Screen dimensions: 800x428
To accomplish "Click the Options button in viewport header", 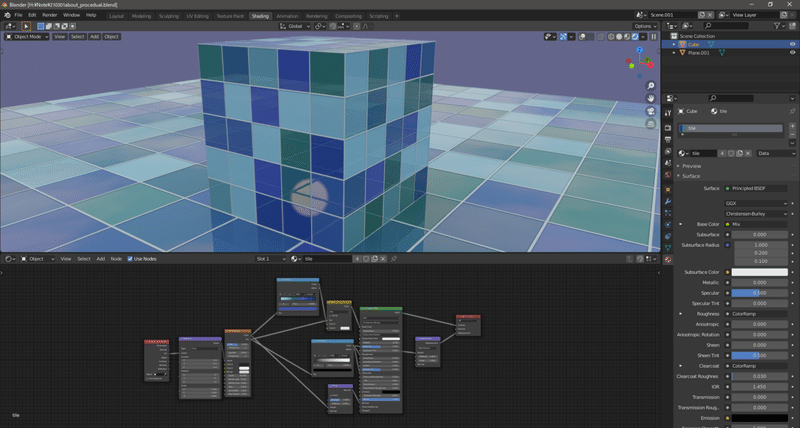I will 645,26.
